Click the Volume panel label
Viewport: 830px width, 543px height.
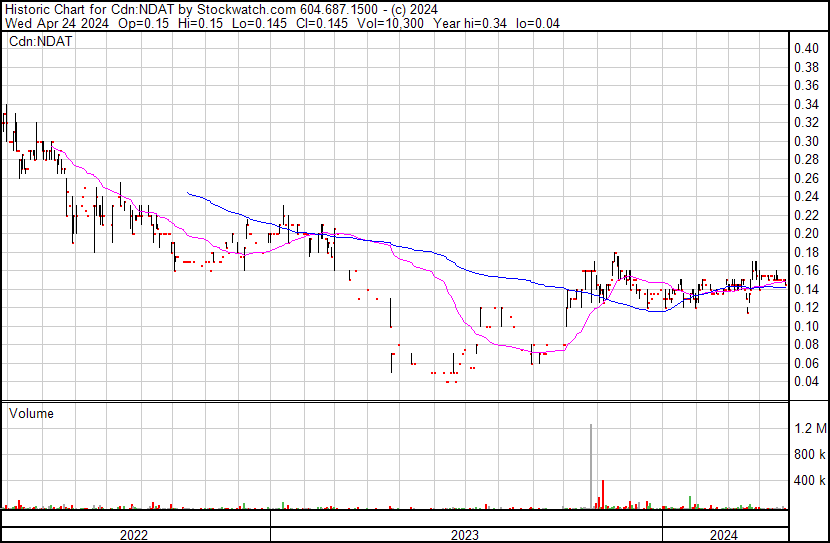pos(31,413)
